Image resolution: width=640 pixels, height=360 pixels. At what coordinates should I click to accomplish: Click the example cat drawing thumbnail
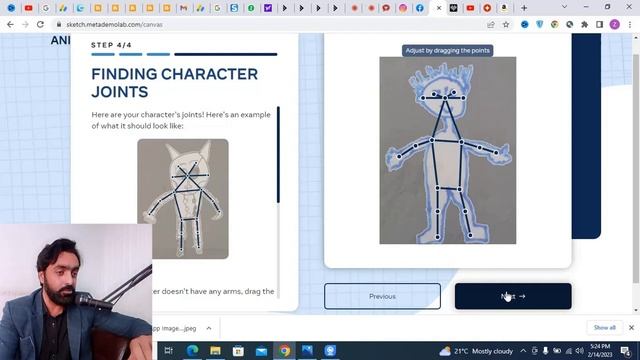183,199
